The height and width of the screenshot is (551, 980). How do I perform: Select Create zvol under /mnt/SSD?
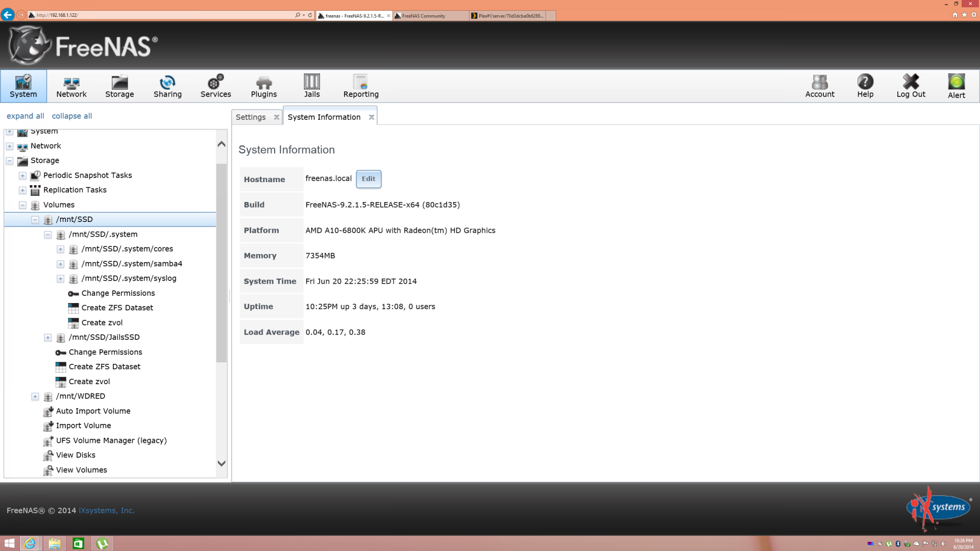tap(89, 382)
